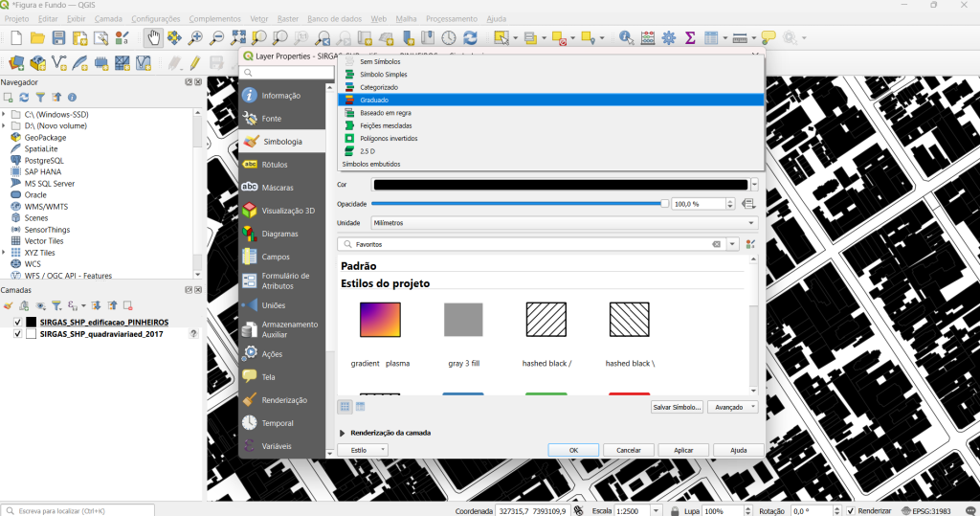Expand the D:\ (Novo volume) tree node

pyautogui.click(x=5, y=125)
